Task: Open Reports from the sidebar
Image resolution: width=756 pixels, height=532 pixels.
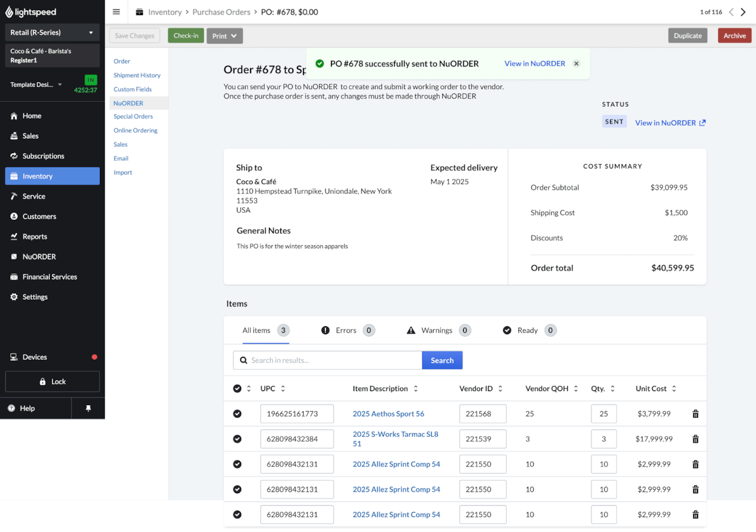Action: (52, 237)
